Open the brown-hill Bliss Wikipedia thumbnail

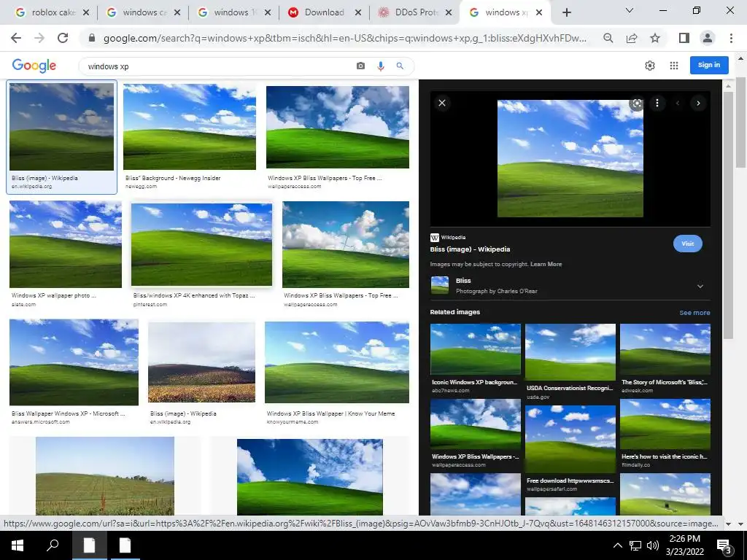pos(201,362)
